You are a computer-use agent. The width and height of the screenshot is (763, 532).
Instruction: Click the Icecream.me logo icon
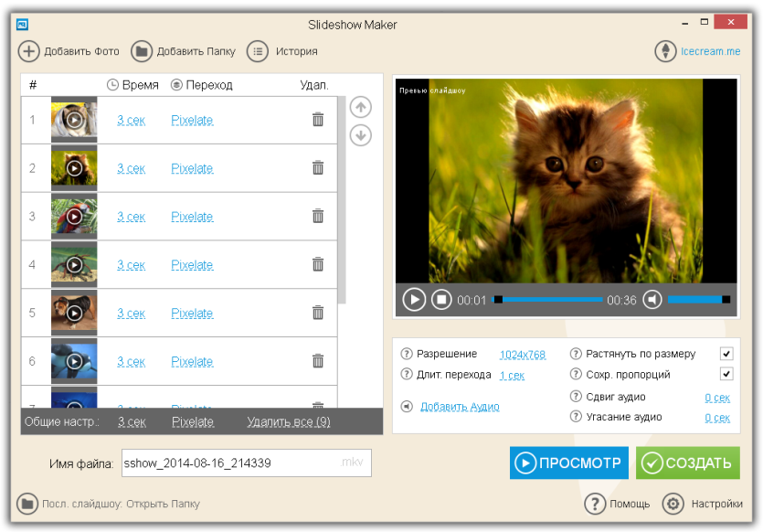click(x=665, y=51)
